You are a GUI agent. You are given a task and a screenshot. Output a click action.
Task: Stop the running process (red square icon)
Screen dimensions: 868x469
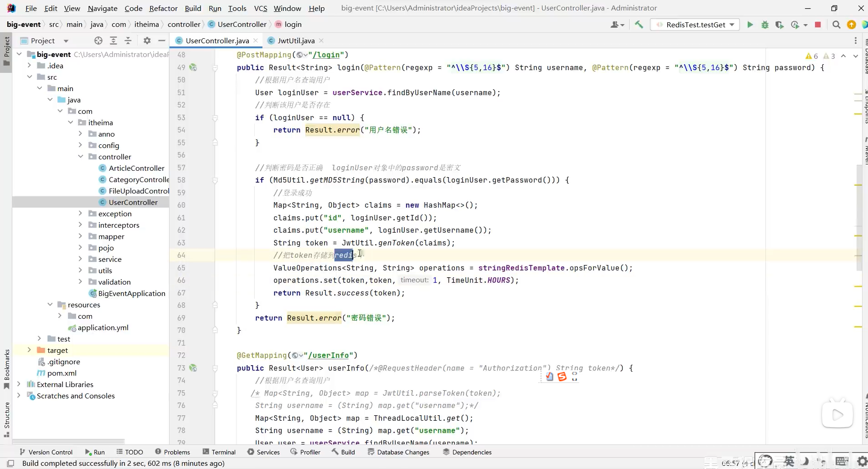tap(819, 25)
